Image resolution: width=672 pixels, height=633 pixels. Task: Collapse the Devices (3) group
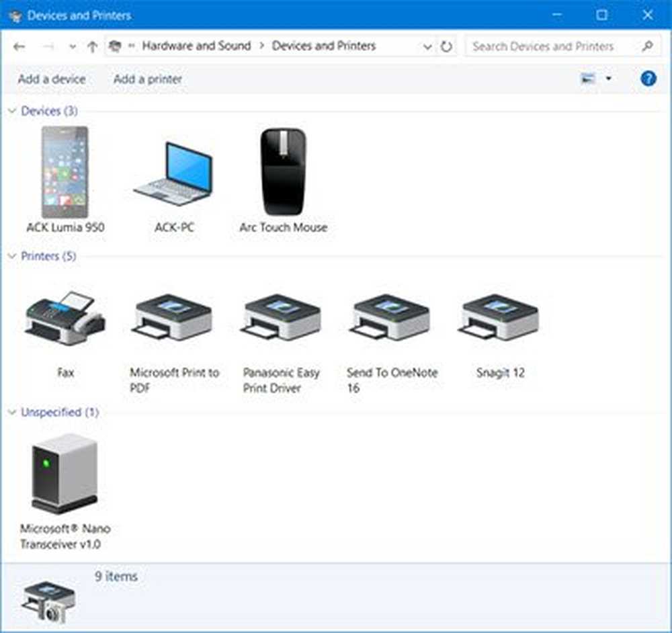[x=12, y=111]
